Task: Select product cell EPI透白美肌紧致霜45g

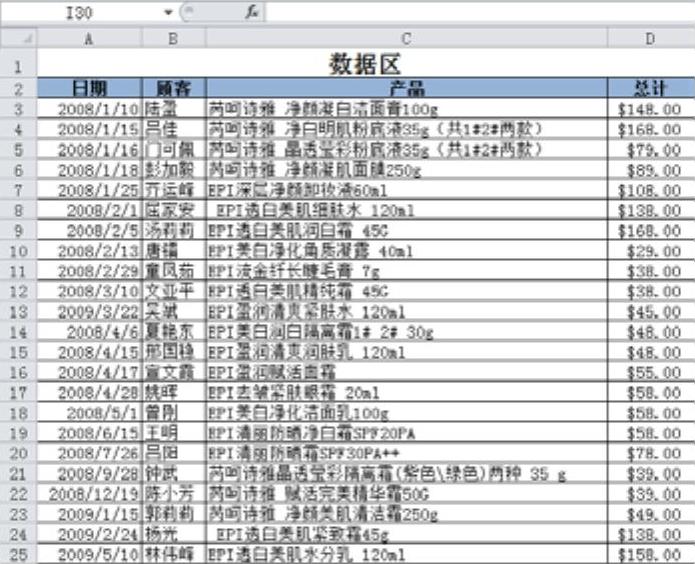Action: [406, 534]
